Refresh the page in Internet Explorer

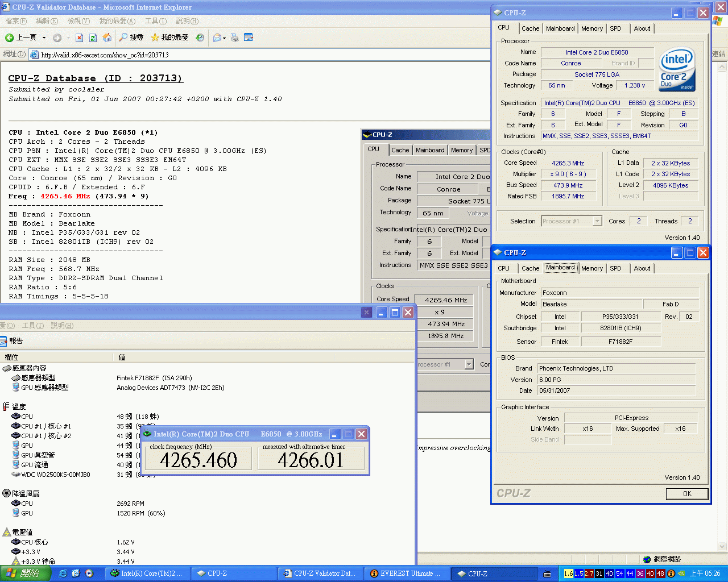pyautogui.click(x=93, y=38)
